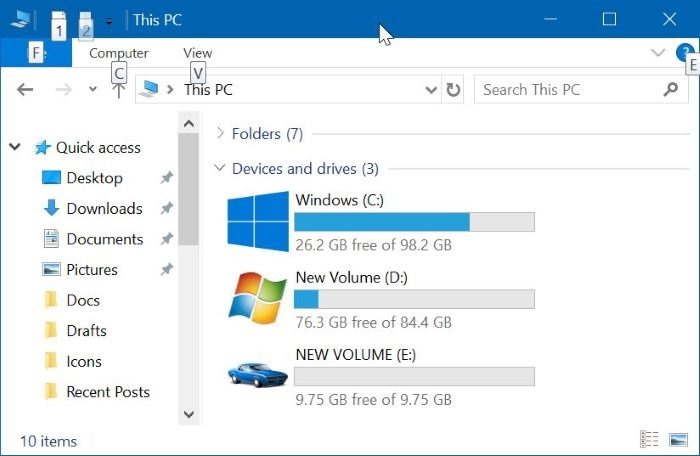Click the Windows (C:) usage bar
Image resolution: width=700 pixels, height=456 pixels.
pos(414,222)
